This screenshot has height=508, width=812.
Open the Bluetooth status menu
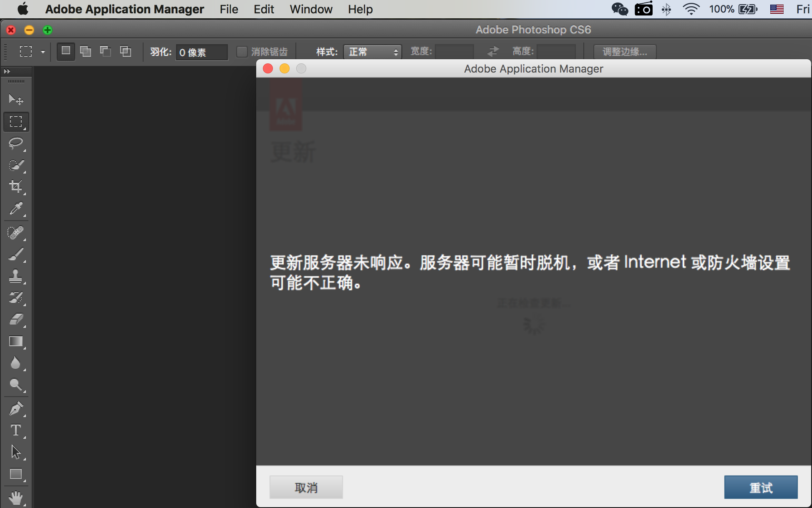point(666,9)
